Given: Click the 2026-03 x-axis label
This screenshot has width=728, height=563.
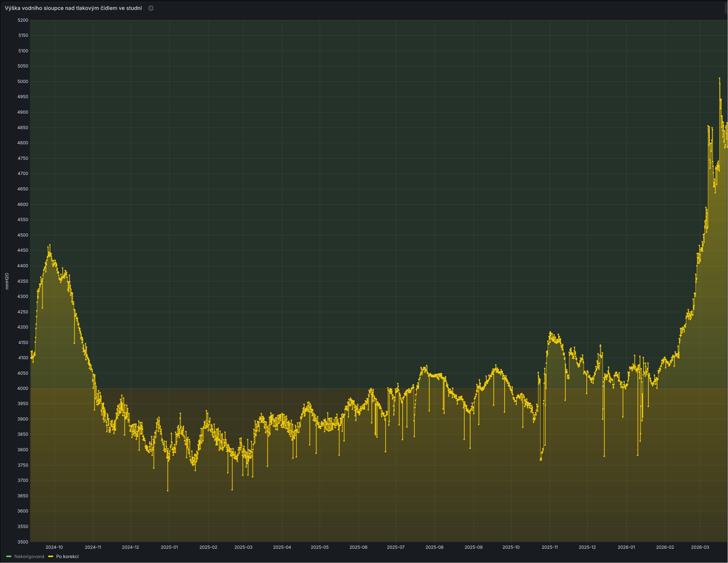Looking at the screenshot, I should tap(700, 547).
